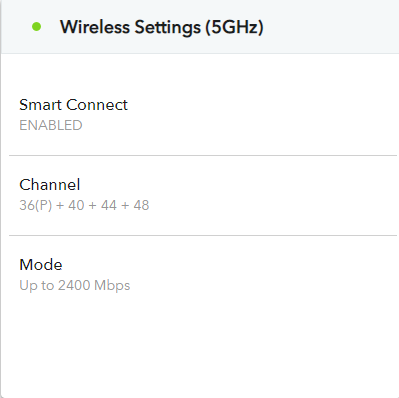The image size is (399, 398).
Task: Click the number 48 in channel list
Action: coord(141,205)
